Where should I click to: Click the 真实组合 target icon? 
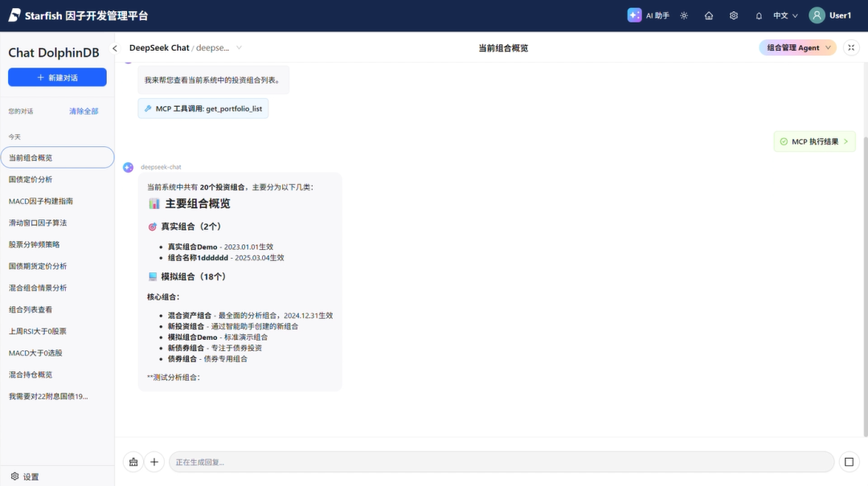pos(152,227)
